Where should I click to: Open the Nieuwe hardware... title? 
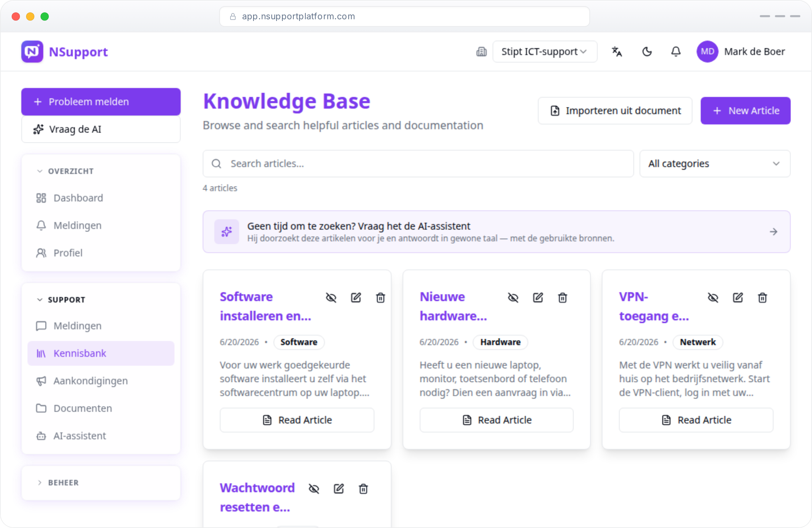pos(453,307)
